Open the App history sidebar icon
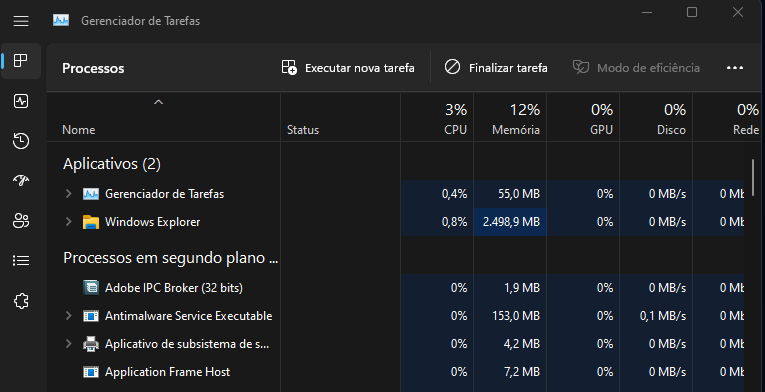Image resolution: width=765 pixels, height=392 pixels. (21, 141)
